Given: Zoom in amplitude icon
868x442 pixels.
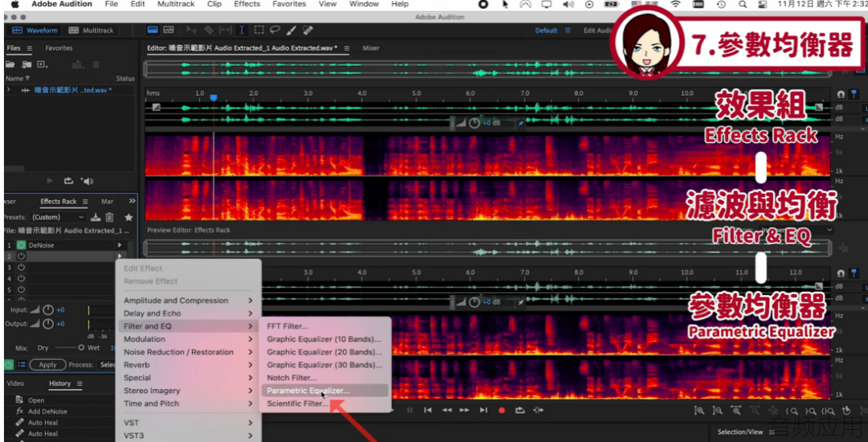Looking at the screenshot, I should (x=700, y=411).
